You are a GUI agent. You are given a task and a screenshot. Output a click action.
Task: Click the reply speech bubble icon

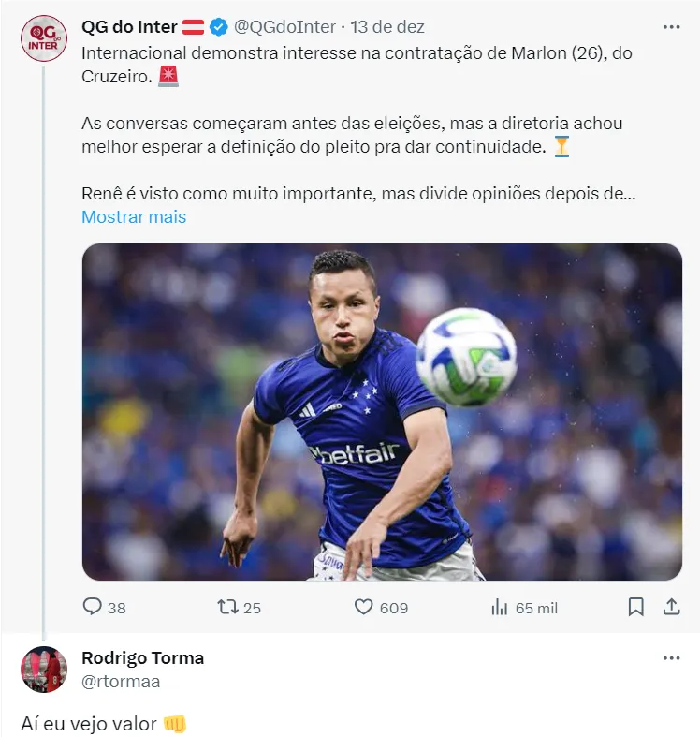92,607
